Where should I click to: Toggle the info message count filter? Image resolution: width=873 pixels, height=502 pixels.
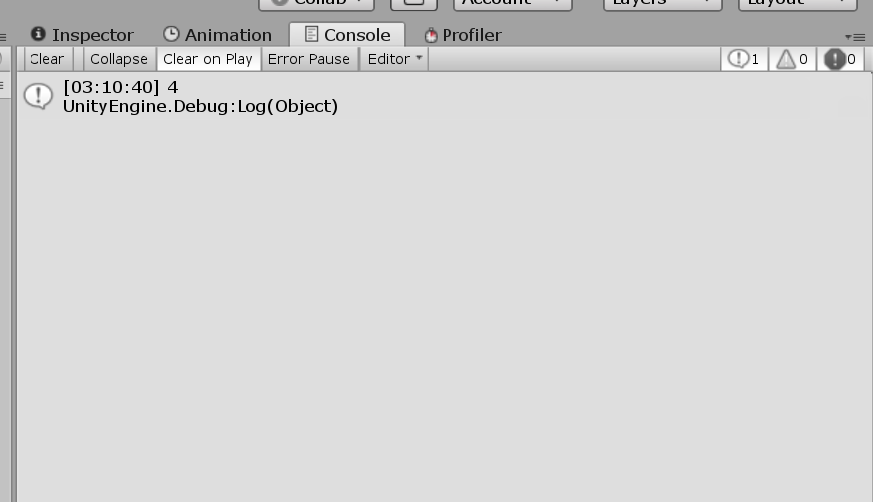click(744, 59)
